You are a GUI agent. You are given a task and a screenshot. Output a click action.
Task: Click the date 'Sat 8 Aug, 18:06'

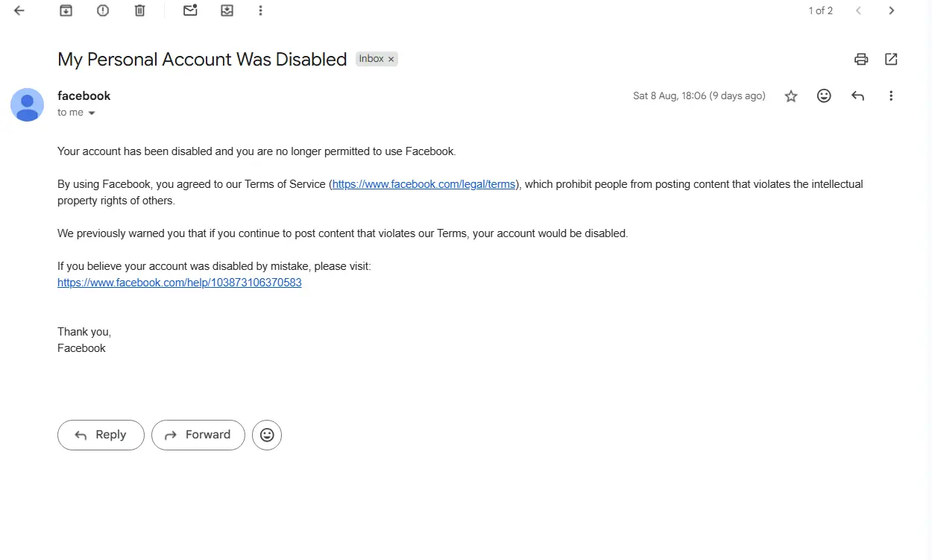[670, 95]
